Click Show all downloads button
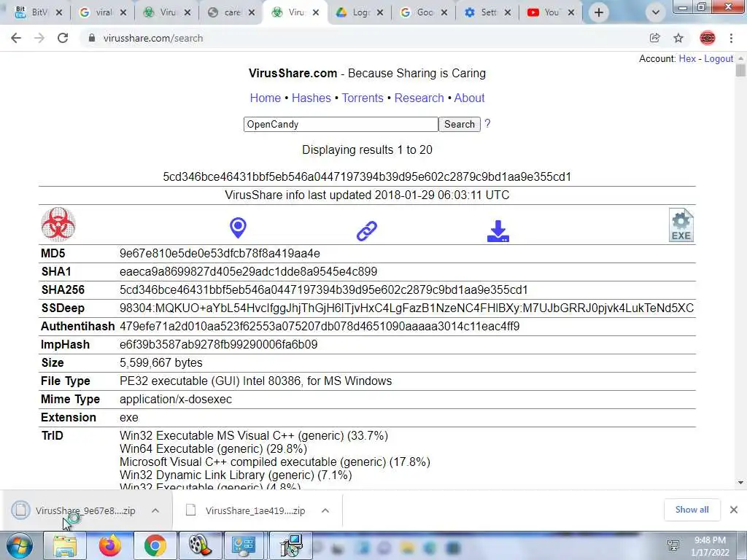This screenshot has width=747, height=560. pyautogui.click(x=692, y=510)
